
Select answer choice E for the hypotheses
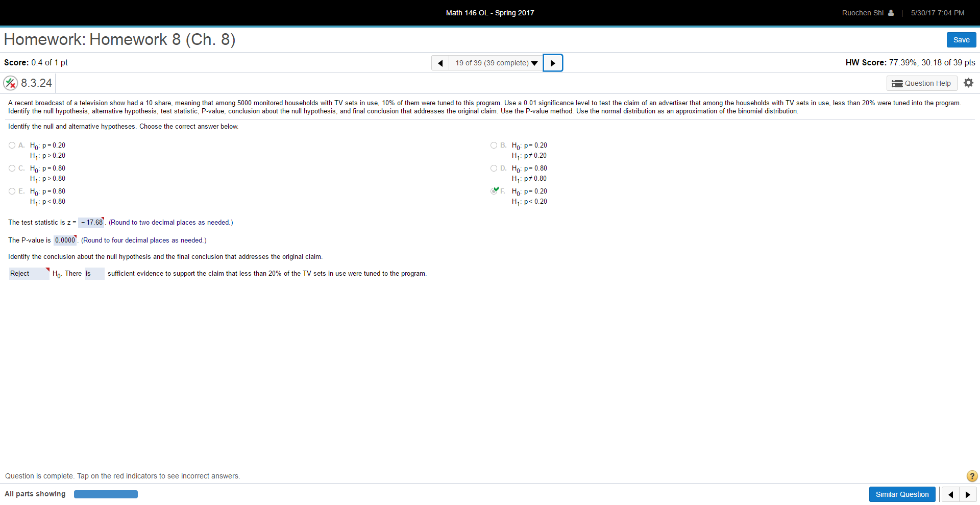tap(11, 191)
